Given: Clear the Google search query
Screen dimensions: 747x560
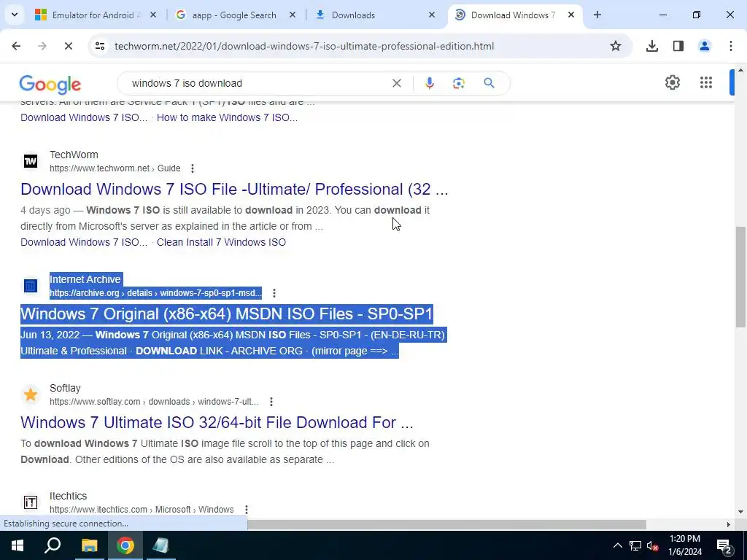Looking at the screenshot, I should click(396, 83).
